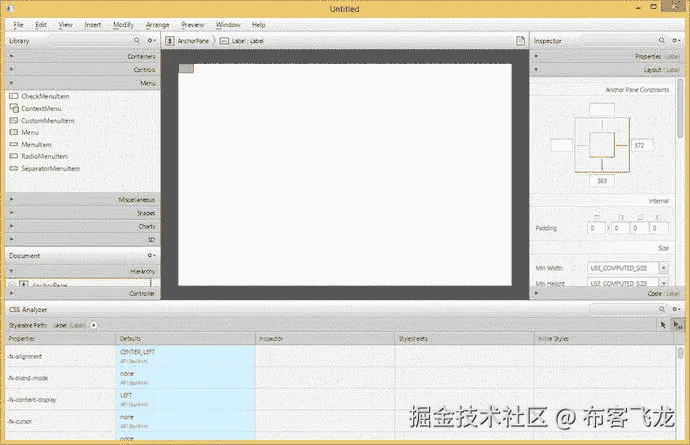Screen dimensions: 690x445
Task: Click the left anchor constraint input field
Action: click(x=562, y=145)
